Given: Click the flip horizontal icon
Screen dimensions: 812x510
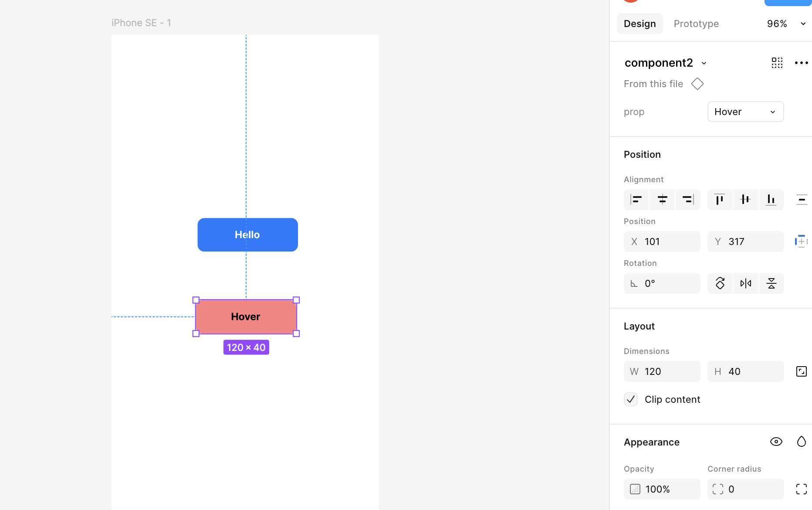Looking at the screenshot, I should click(745, 283).
